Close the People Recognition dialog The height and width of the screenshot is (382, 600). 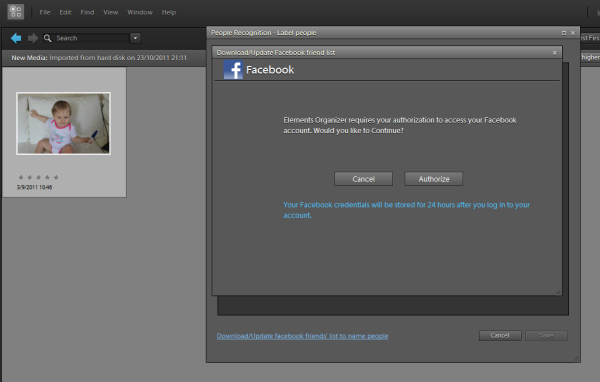point(573,33)
